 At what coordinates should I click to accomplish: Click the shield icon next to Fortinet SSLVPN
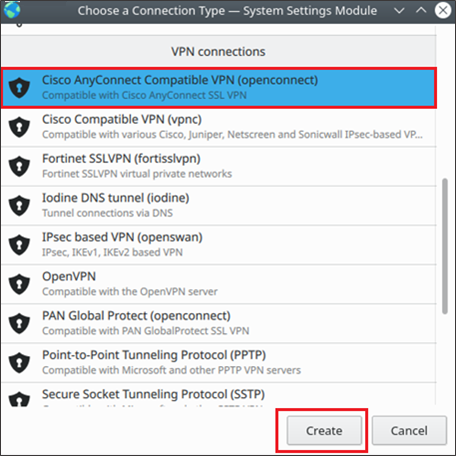19,166
